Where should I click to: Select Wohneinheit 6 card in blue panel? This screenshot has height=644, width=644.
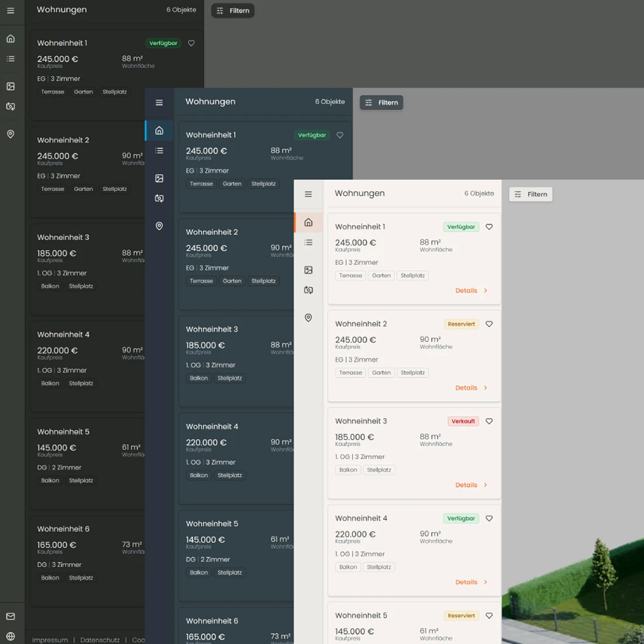coord(236,625)
